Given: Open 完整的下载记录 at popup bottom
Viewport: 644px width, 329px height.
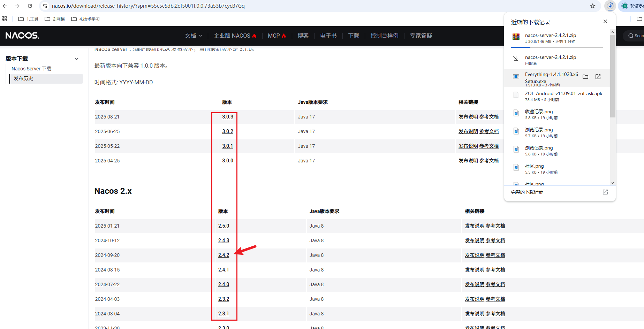Looking at the screenshot, I should click(x=527, y=192).
